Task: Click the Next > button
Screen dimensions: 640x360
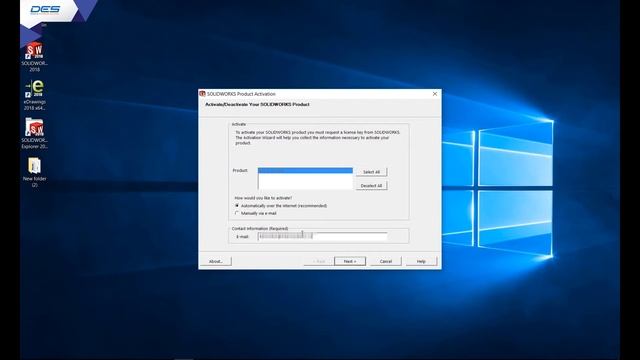Action: click(350, 261)
